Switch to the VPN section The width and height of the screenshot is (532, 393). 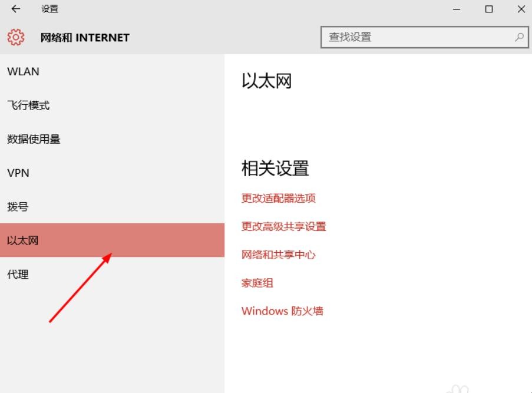[18, 173]
